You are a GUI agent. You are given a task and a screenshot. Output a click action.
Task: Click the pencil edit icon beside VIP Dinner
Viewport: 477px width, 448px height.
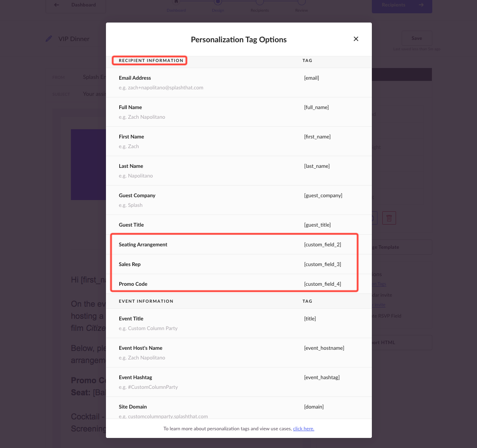point(49,39)
